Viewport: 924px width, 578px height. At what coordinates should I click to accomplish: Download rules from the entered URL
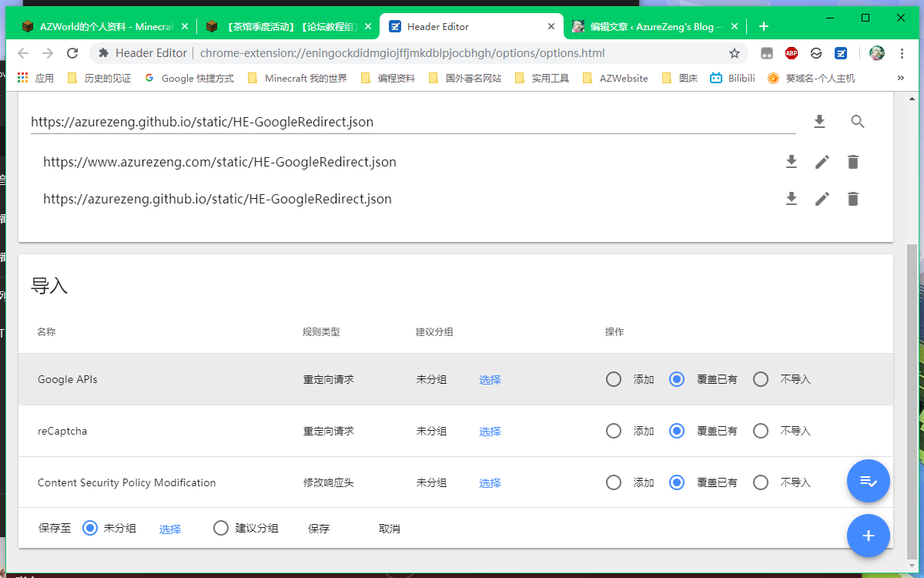(819, 121)
